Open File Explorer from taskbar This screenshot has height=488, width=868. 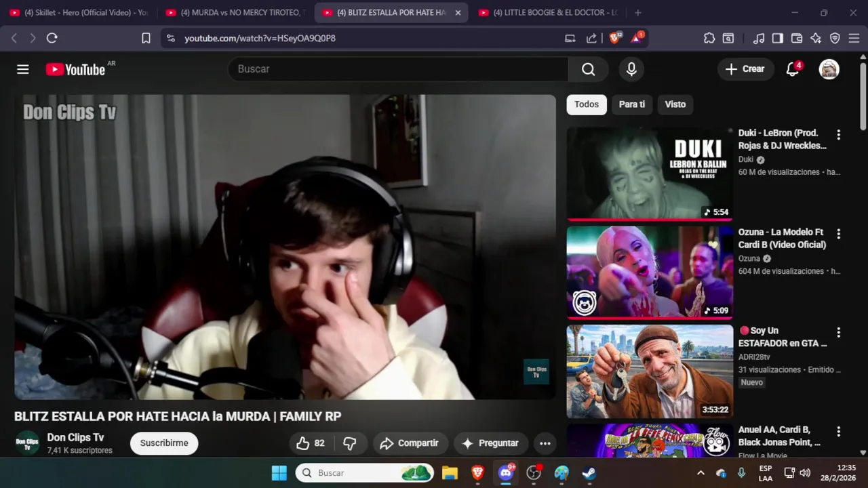click(450, 473)
